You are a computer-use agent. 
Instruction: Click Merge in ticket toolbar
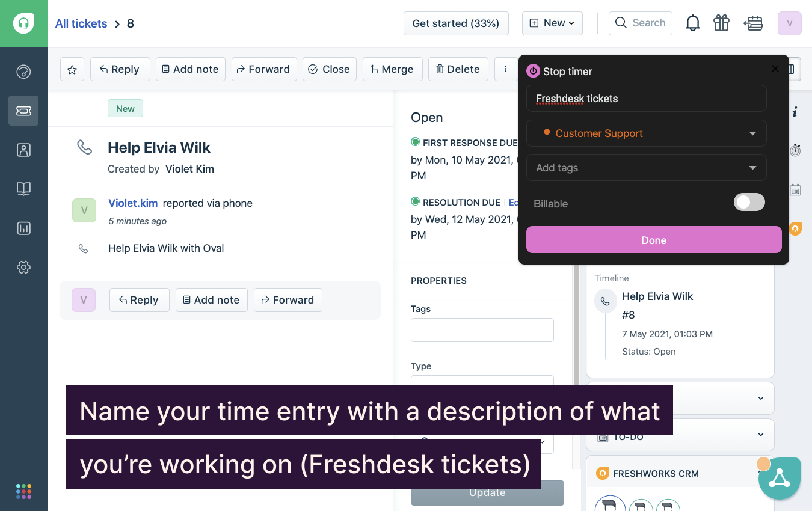[x=392, y=69]
